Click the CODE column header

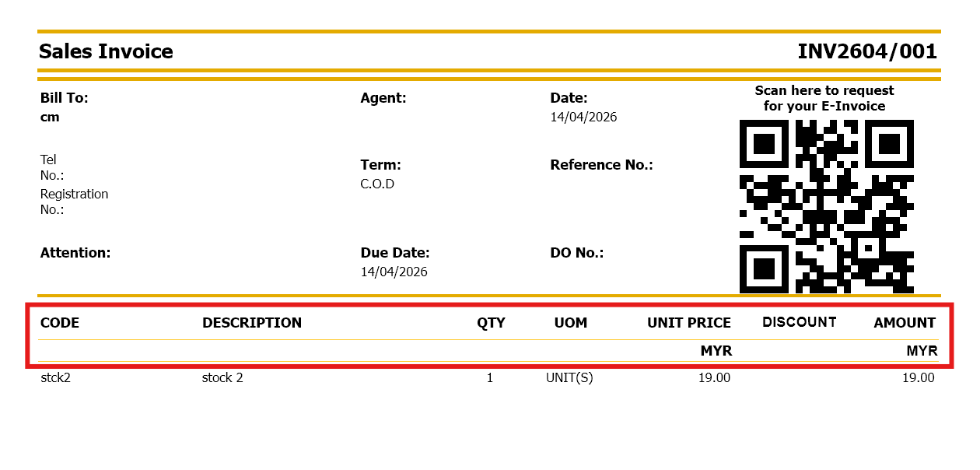pyautogui.click(x=60, y=323)
